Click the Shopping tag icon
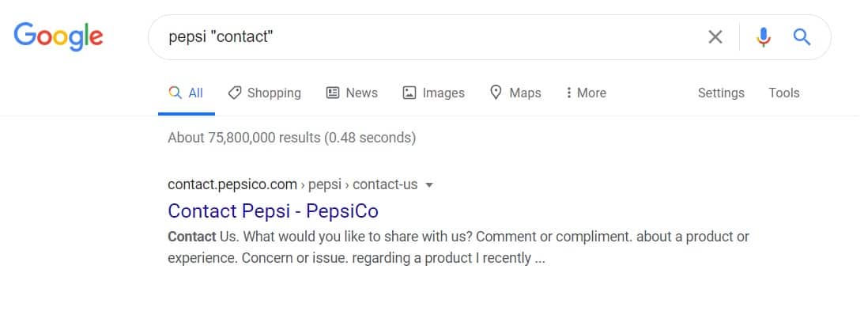 click(235, 93)
